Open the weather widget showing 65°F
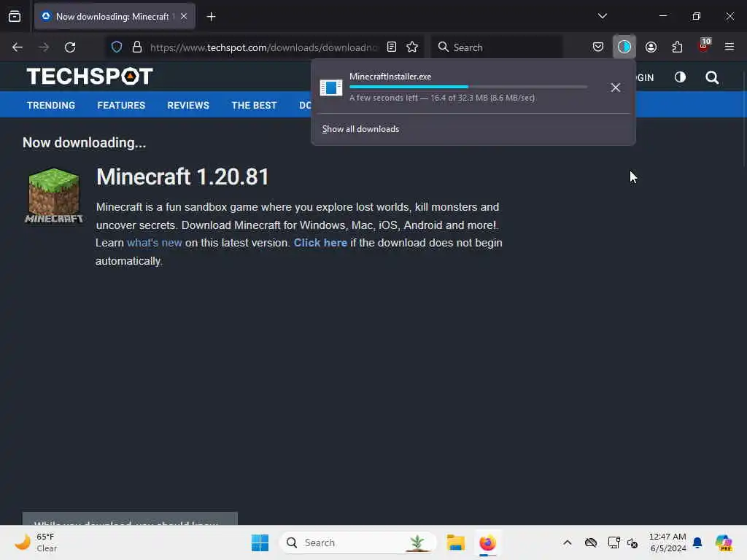This screenshot has width=747, height=560. coord(36,542)
